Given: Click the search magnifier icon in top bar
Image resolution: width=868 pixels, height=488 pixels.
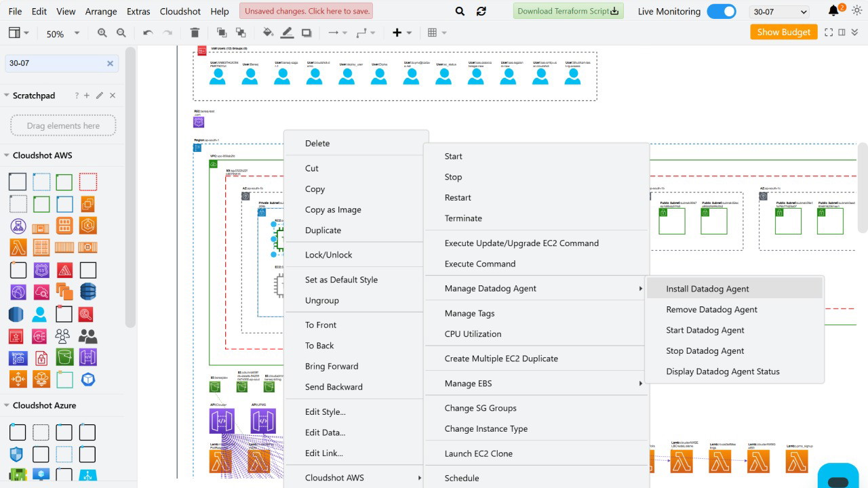Looking at the screenshot, I should tap(460, 12).
